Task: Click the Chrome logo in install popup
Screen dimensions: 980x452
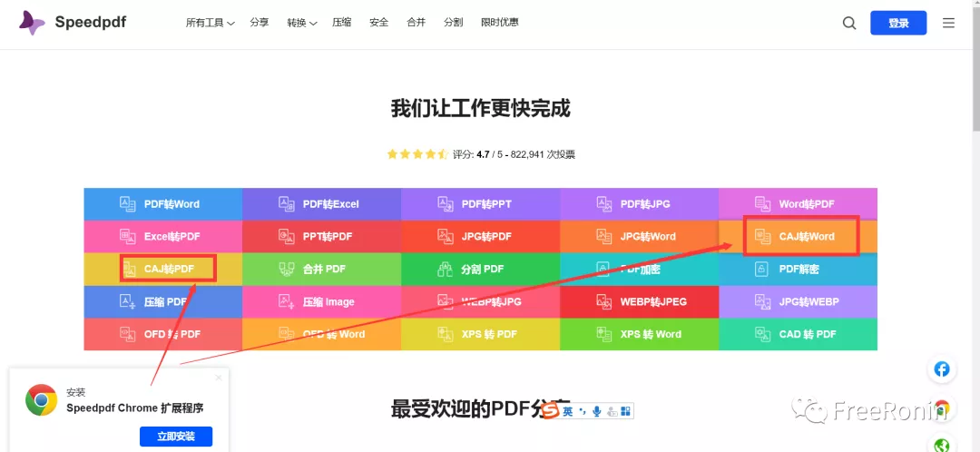Action: click(41, 400)
